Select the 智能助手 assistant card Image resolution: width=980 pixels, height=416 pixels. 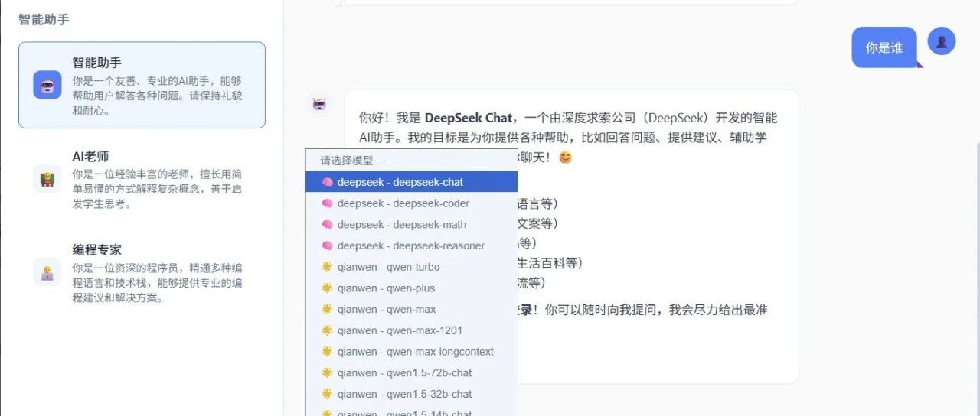pyautogui.click(x=142, y=85)
